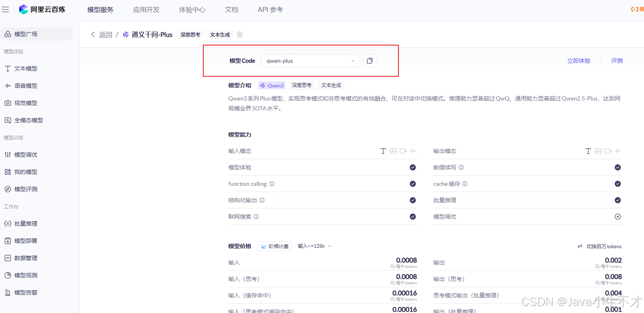Screen dimensions: 644x313
Task: Open the 应用开发 top menu
Action: click(x=146, y=9)
